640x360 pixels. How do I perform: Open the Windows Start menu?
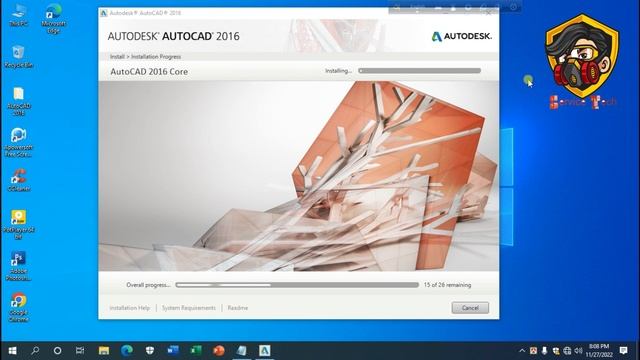pos(12,351)
